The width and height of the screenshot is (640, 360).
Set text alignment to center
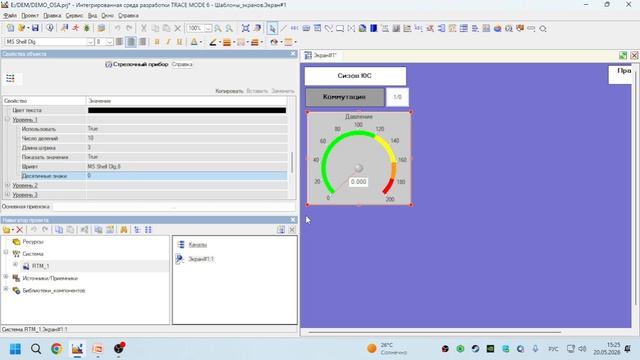point(131,42)
